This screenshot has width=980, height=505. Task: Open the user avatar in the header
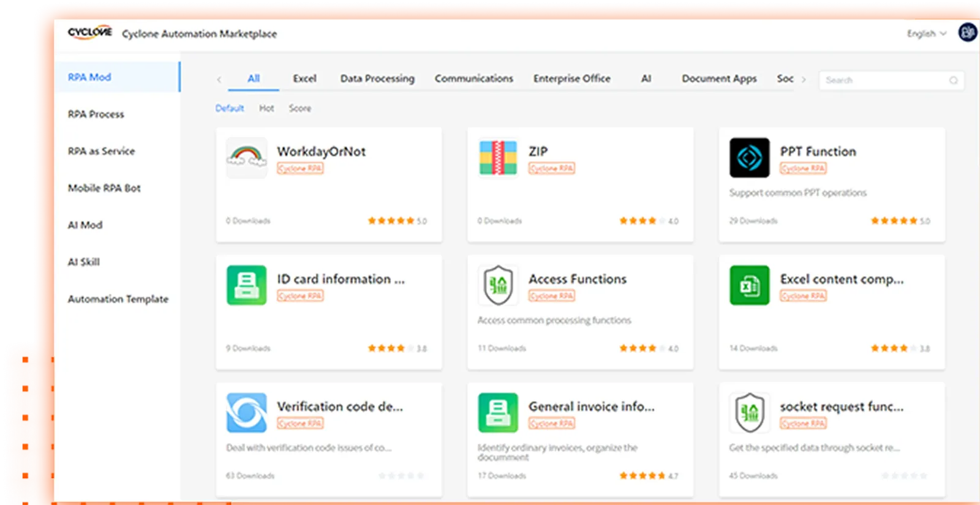pos(968,32)
